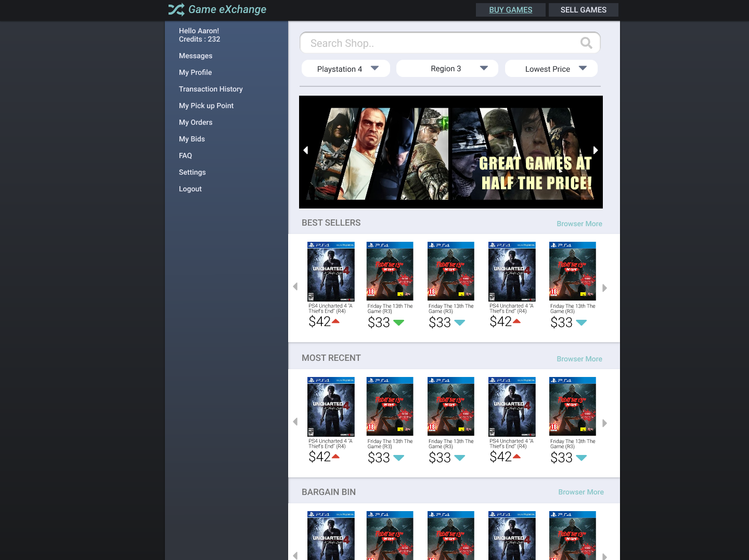
Task: Click the Game eXchange title text
Action: pos(227,9)
